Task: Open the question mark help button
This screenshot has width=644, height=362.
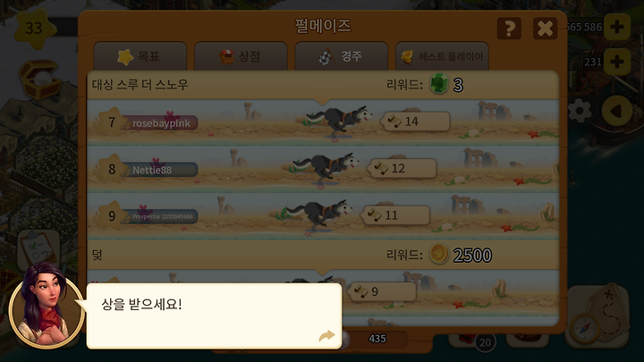Action: pos(509,29)
